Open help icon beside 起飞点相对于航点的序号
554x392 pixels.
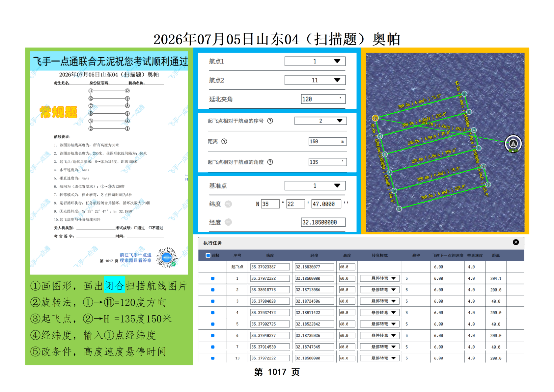coord(270,121)
